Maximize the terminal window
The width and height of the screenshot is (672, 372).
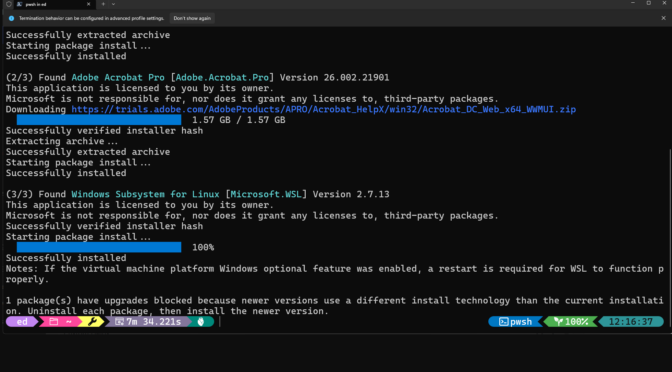click(648, 3)
